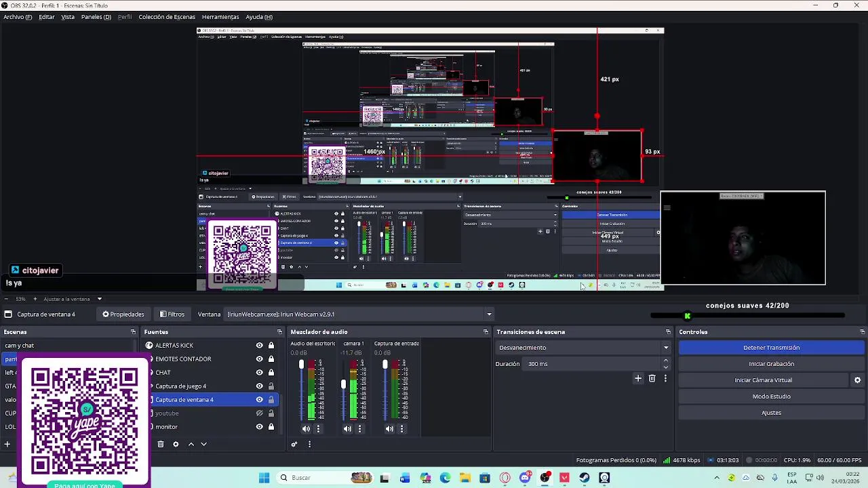Mute camara 1 audio channel
The height and width of the screenshot is (488, 868).
[347, 428]
